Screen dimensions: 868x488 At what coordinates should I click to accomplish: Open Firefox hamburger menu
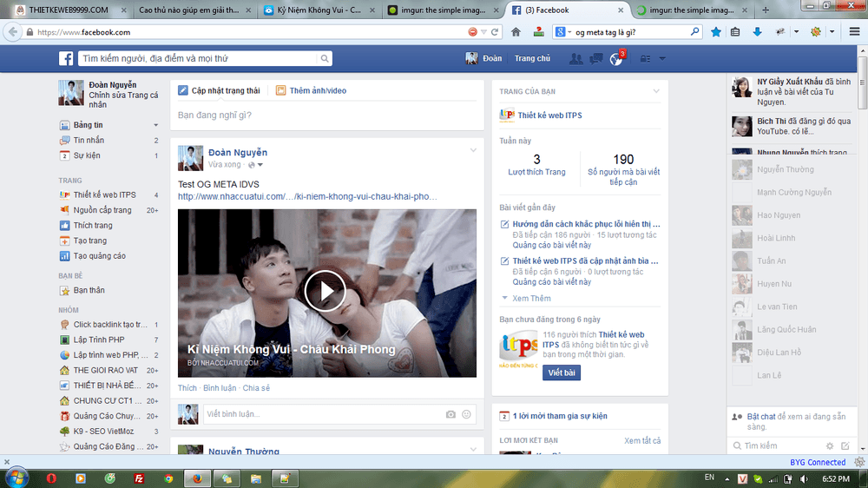tap(854, 32)
